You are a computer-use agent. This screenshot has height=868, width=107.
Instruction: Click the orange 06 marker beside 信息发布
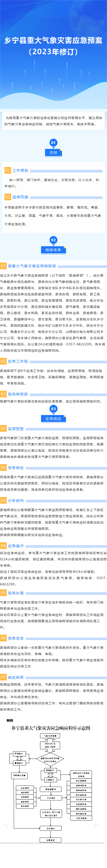(3, 638)
